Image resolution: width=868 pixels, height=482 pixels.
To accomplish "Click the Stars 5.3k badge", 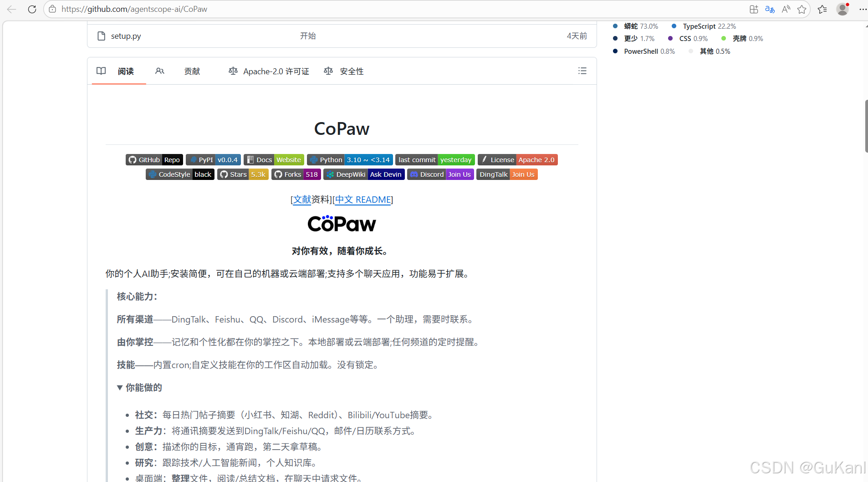I will coord(243,174).
